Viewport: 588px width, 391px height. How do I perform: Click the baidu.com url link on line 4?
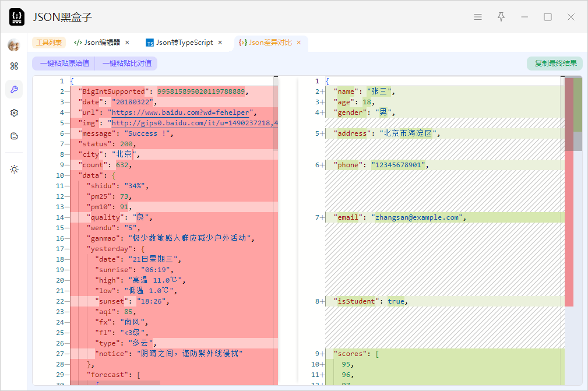181,112
